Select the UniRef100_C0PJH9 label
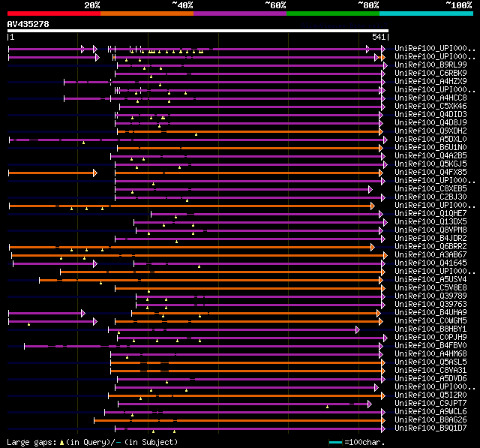480x448 pixels. coord(430,338)
